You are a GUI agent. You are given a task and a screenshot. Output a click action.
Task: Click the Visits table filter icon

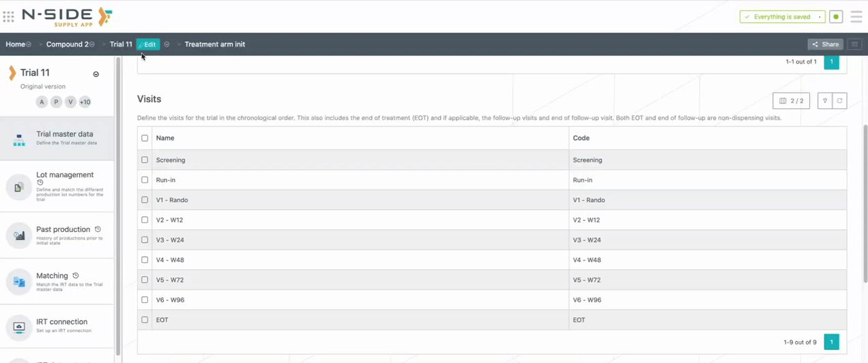click(825, 101)
